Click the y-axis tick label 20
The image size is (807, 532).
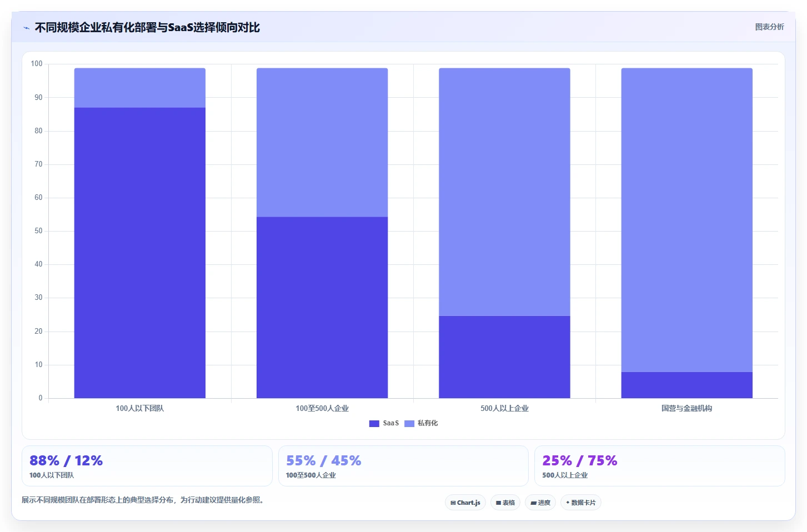click(38, 332)
